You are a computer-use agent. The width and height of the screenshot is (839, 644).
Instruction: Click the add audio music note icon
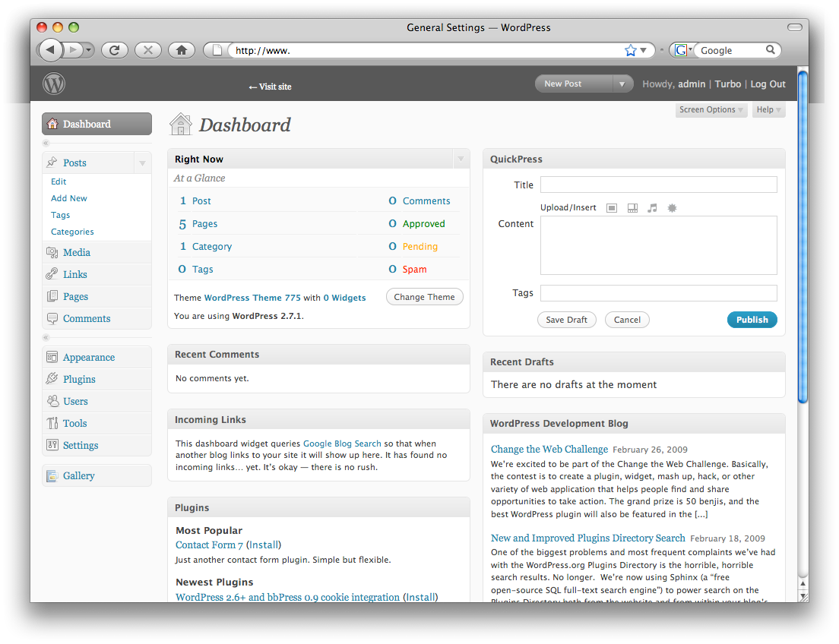pyautogui.click(x=652, y=208)
